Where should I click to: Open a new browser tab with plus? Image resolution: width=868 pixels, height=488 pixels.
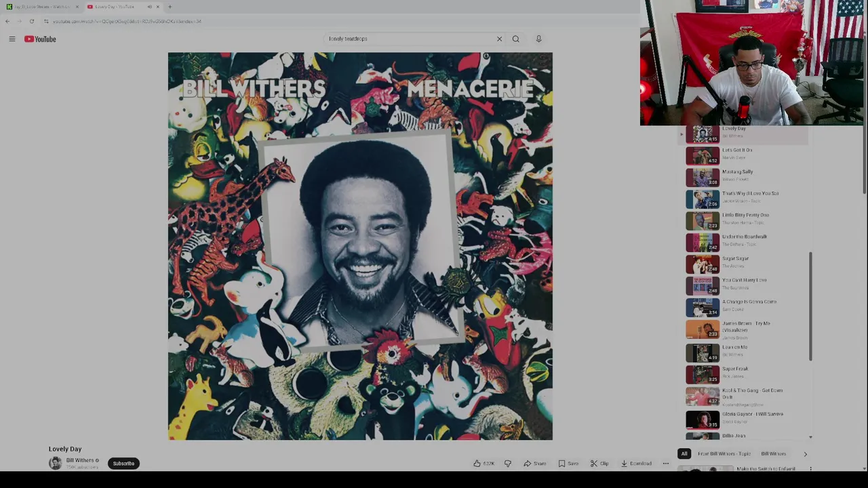click(170, 7)
